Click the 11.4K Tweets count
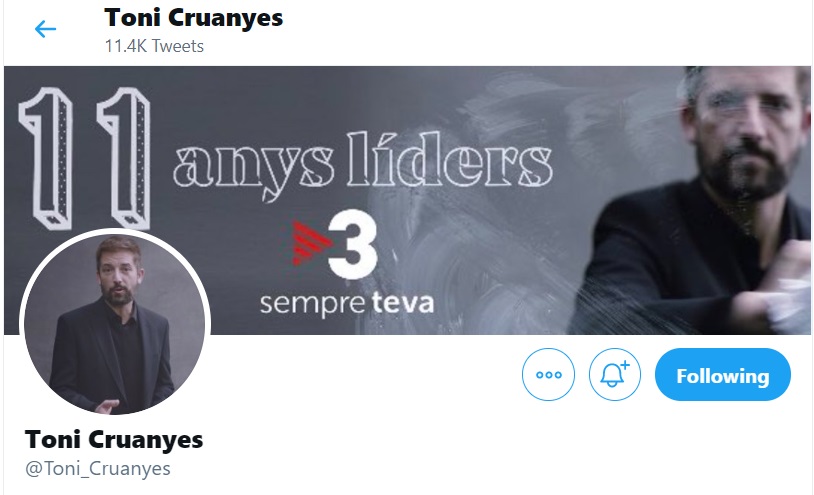The image size is (814, 495). click(x=154, y=46)
